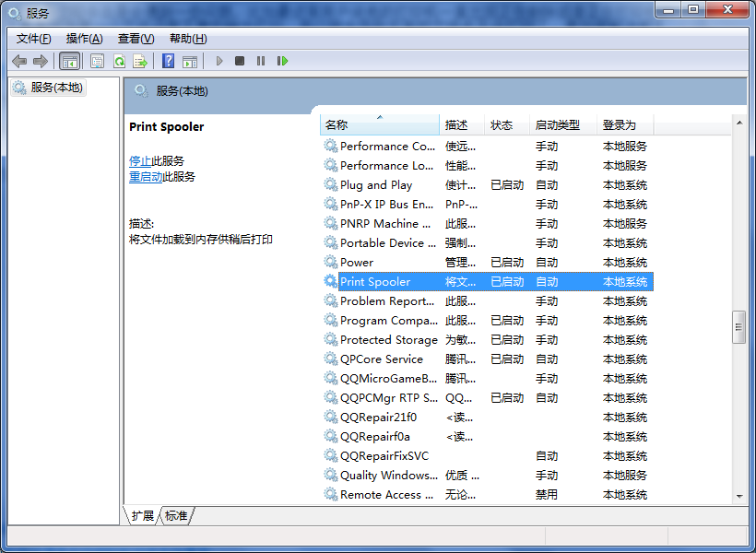Toggle the show/hide console tree icon
This screenshot has height=553, width=756.
[69, 61]
